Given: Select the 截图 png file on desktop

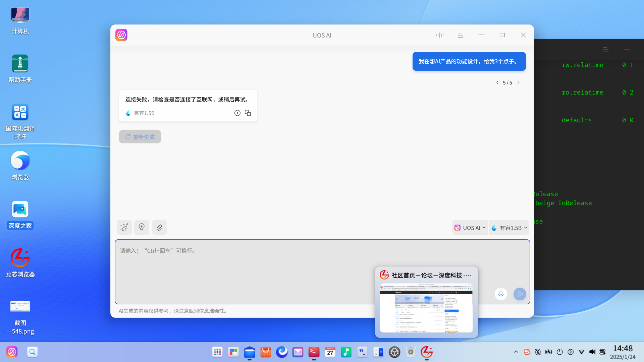Looking at the screenshot, I should click(20, 317).
